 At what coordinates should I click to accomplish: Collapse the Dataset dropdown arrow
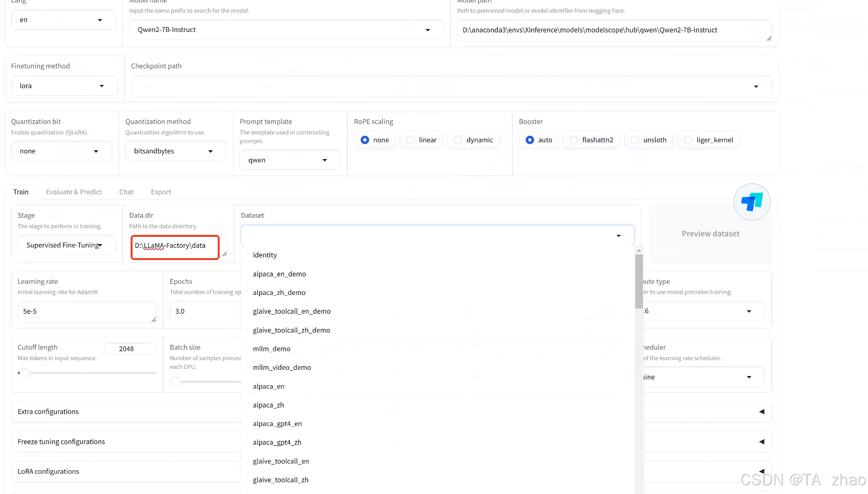pos(618,235)
